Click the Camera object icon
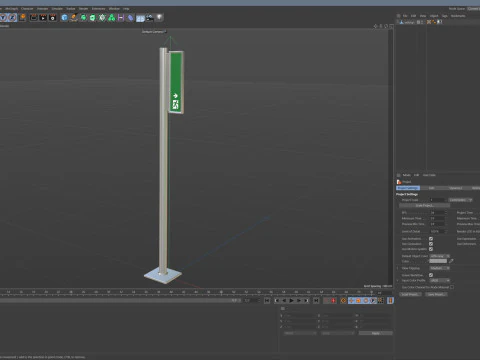This screenshot has width=480, height=360. [x=150, y=17]
